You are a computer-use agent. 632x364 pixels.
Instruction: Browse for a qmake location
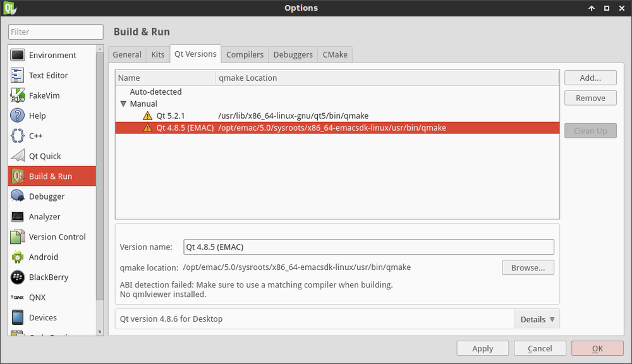[x=528, y=267]
